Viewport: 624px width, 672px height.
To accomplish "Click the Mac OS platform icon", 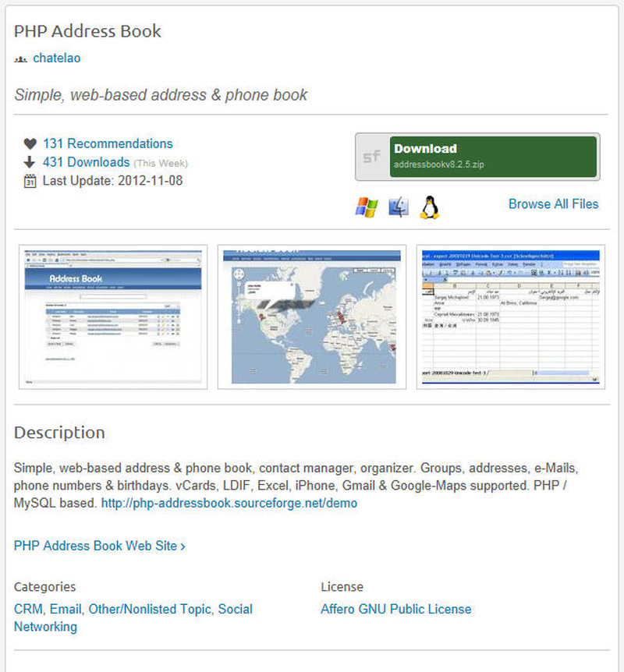I will [x=399, y=206].
